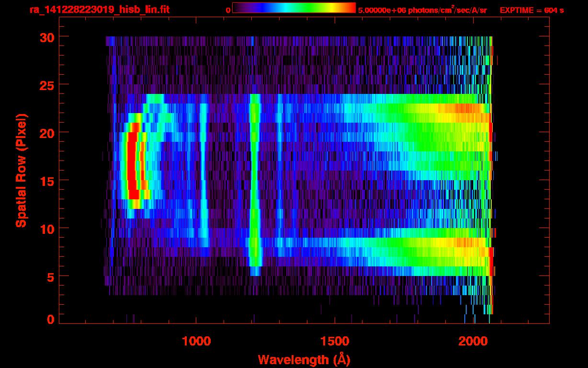Click the x-axis tick label 1500
Viewport: 588px width, 368px height.
[335, 341]
